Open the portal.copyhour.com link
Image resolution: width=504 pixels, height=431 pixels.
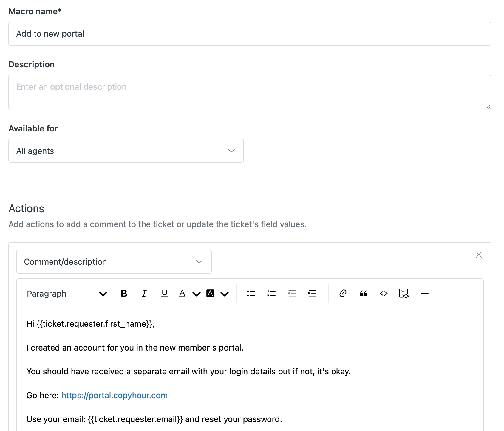click(x=115, y=395)
